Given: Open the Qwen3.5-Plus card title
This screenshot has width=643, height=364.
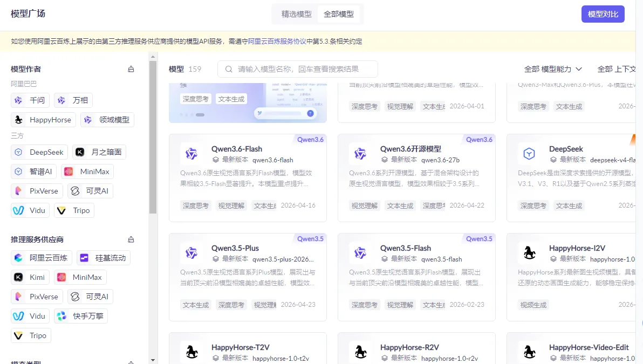Looking at the screenshot, I should pyautogui.click(x=235, y=248).
